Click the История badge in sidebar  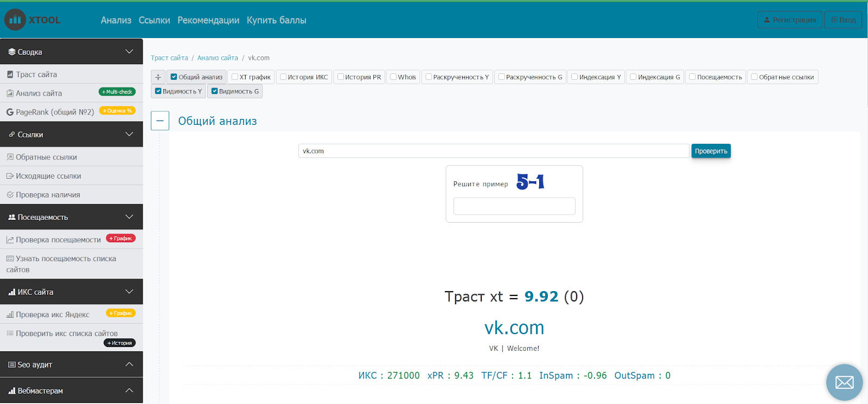click(x=119, y=343)
